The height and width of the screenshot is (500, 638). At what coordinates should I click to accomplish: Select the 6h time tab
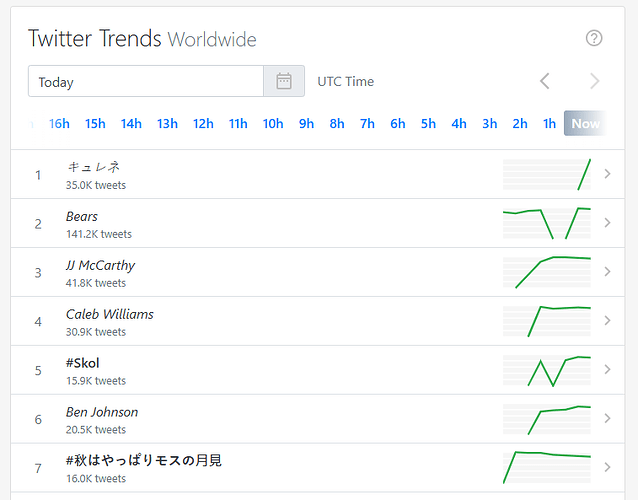point(398,123)
